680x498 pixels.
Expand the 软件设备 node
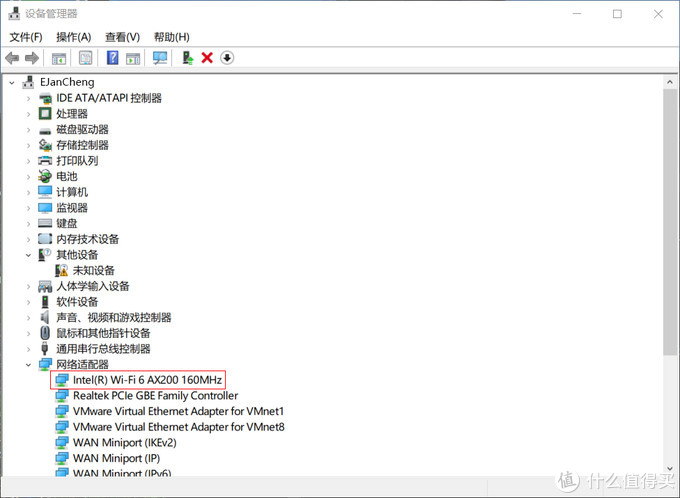pos(29,302)
